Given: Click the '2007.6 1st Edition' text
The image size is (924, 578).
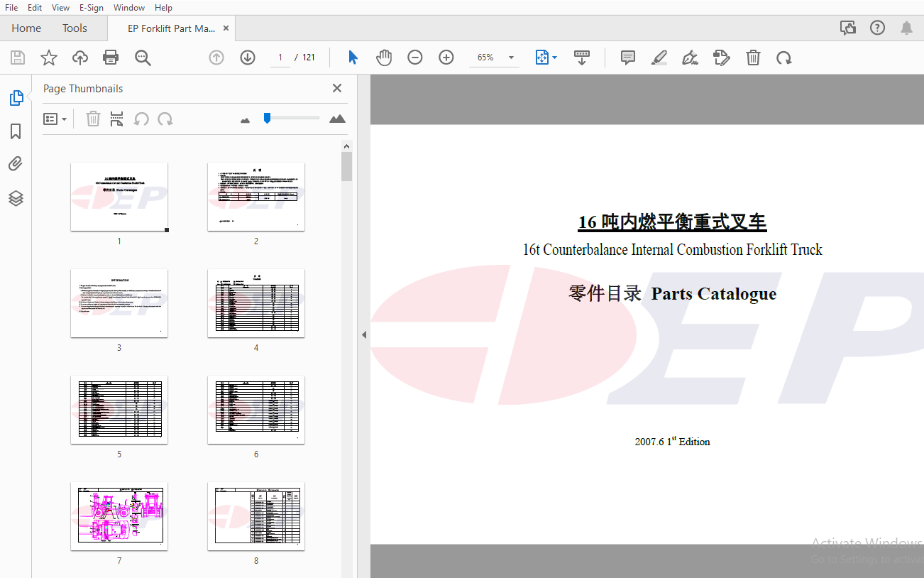Looking at the screenshot, I should (672, 441).
